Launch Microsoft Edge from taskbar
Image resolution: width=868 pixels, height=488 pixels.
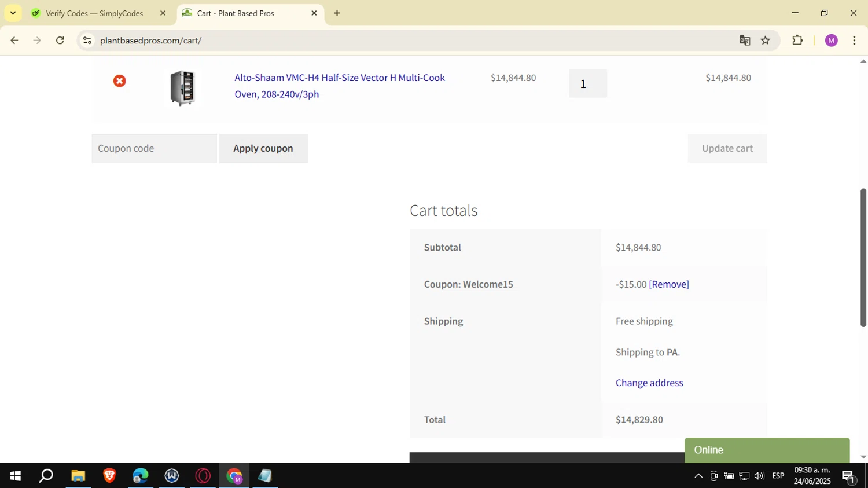pos(141,476)
